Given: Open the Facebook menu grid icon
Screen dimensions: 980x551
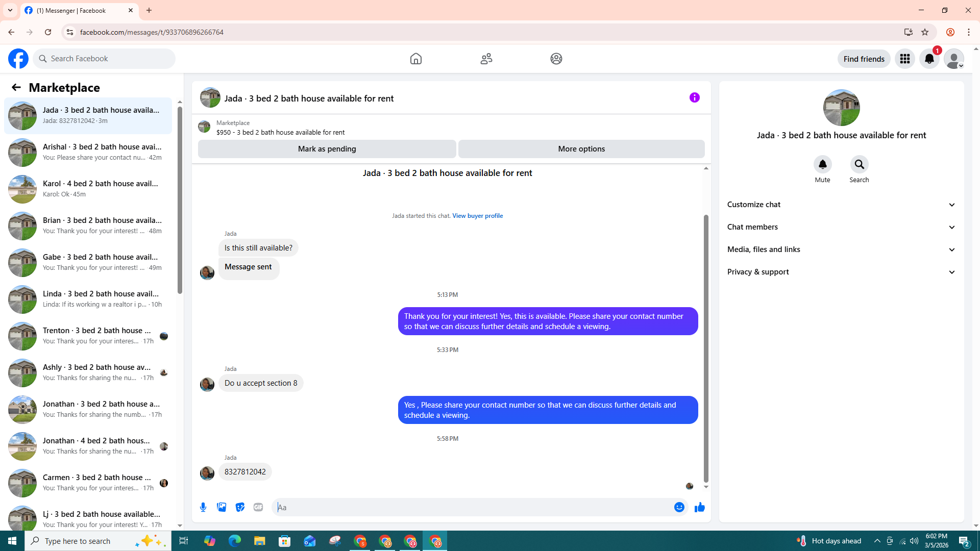Looking at the screenshot, I should [904, 59].
